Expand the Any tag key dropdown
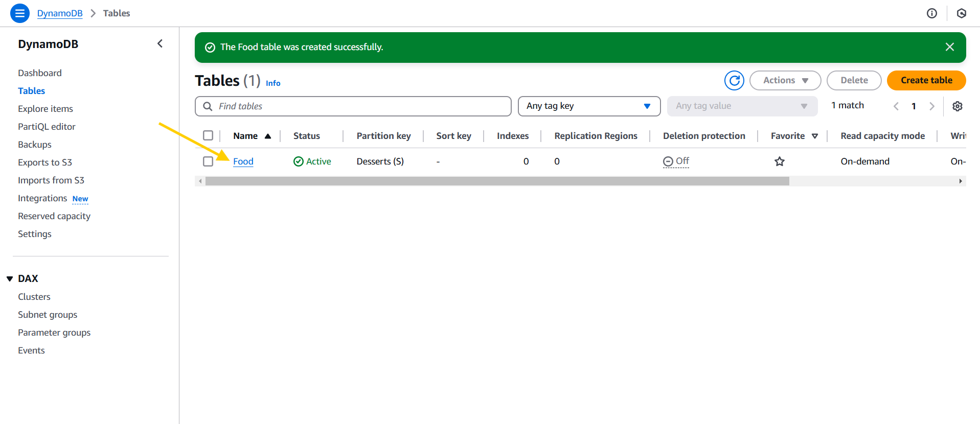Screen dimensions: 980x424 pyautogui.click(x=589, y=106)
